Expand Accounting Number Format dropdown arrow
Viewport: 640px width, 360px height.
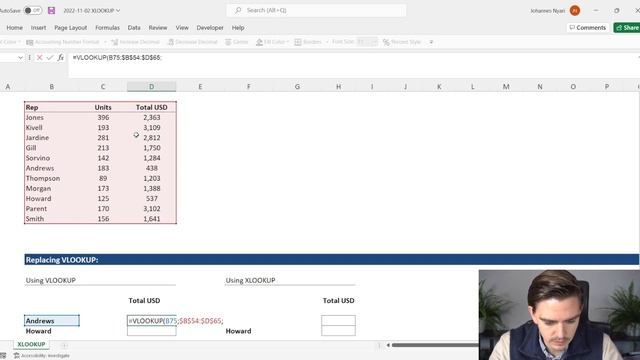coord(105,42)
